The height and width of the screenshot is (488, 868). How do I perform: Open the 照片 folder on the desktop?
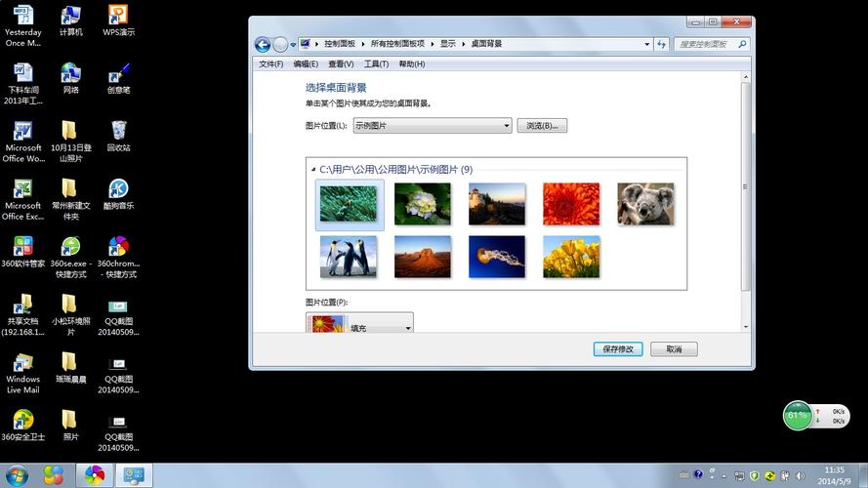pyautogui.click(x=71, y=426)
